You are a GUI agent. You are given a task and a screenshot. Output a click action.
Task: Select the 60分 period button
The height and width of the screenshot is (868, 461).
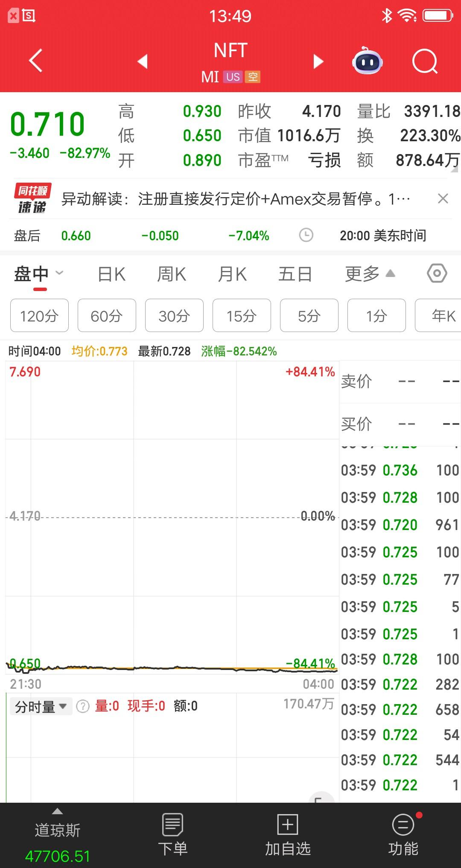107,315
